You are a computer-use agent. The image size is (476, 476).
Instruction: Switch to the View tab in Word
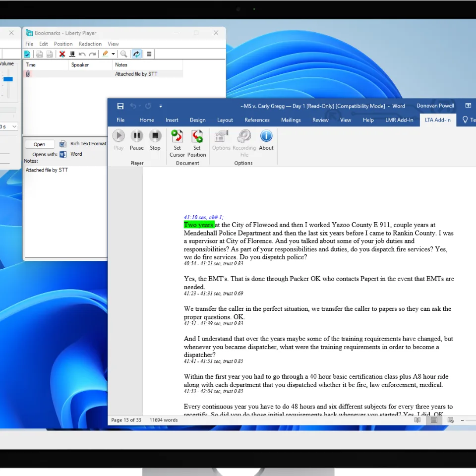click(346, 120)
